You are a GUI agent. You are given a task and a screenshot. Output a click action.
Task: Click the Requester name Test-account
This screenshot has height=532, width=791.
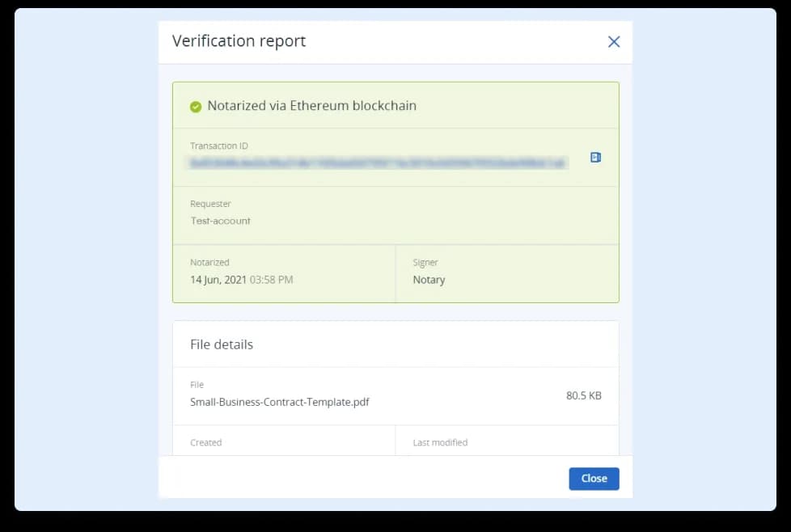[x=220, y=220]
